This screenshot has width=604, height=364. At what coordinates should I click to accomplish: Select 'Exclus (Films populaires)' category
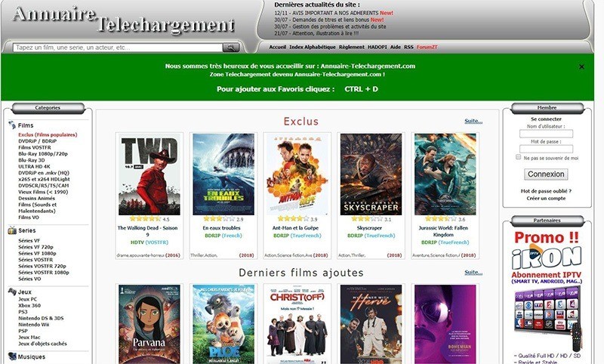click(48, 135)
